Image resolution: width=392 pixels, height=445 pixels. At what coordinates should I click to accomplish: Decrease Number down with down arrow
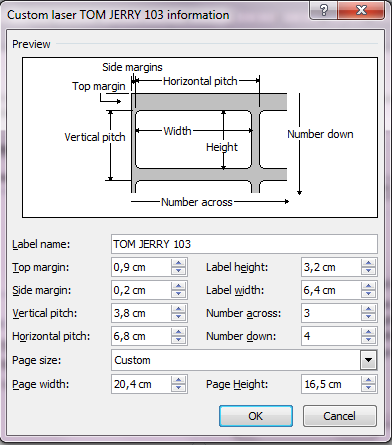coord(368,340)
